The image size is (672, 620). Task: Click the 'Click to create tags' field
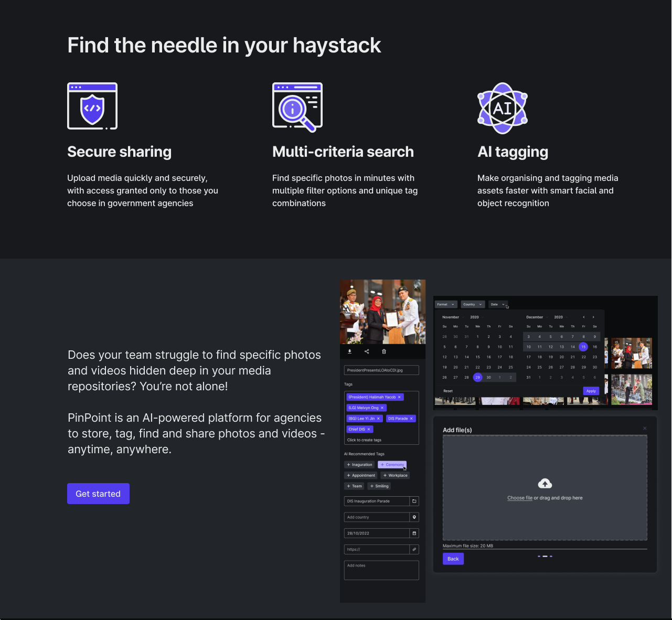381,440
